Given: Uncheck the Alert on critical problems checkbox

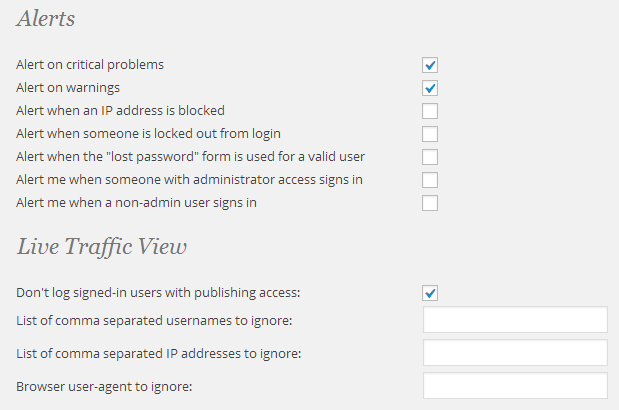Looking at the screenshot, I should (x=430, y=65).
